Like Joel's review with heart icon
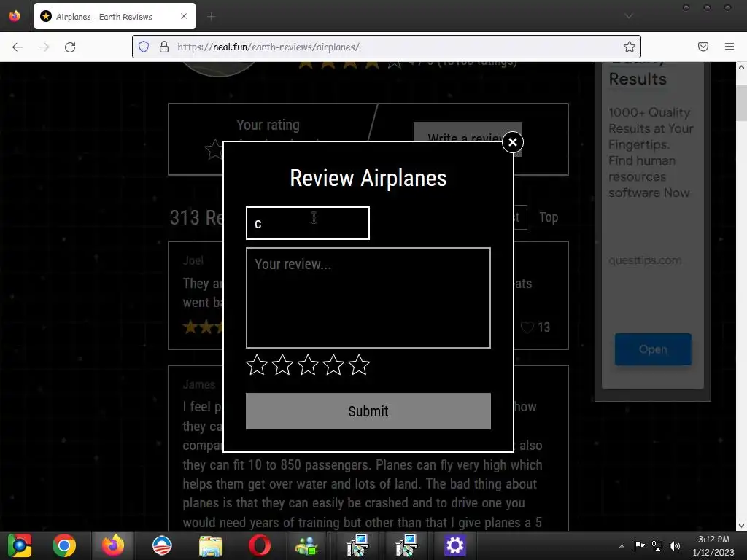747x560 pixels. (x=527, y=327)
